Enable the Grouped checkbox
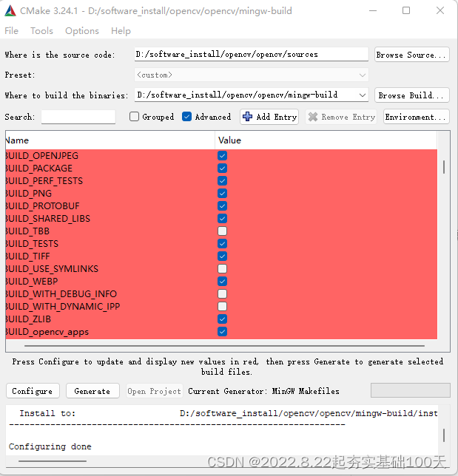 pos(135,117)
